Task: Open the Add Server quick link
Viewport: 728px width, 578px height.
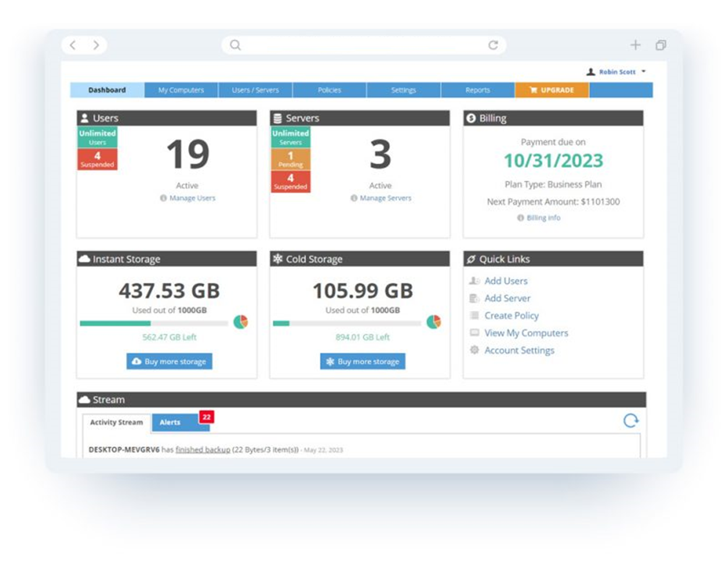Action: pyautogui.click(x=507, y=298)
